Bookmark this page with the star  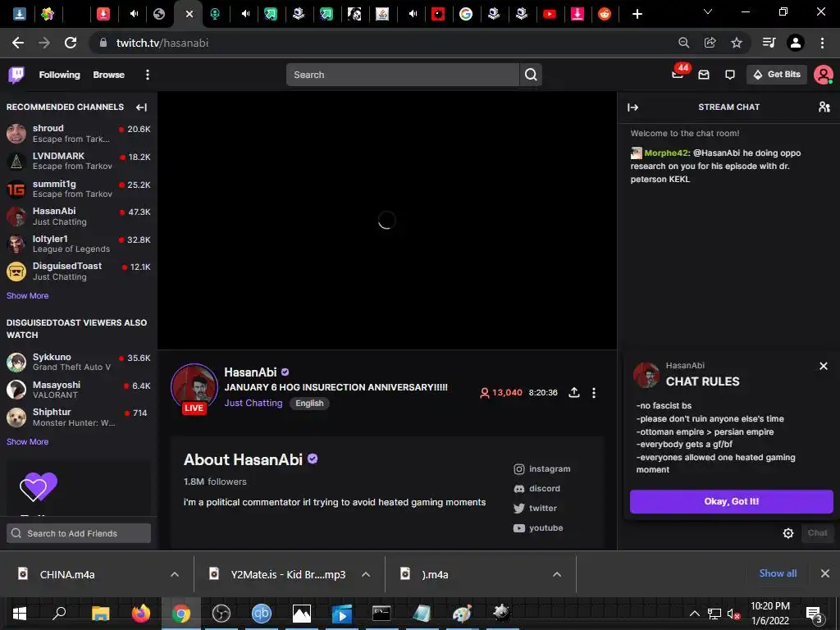click(737, 43)
